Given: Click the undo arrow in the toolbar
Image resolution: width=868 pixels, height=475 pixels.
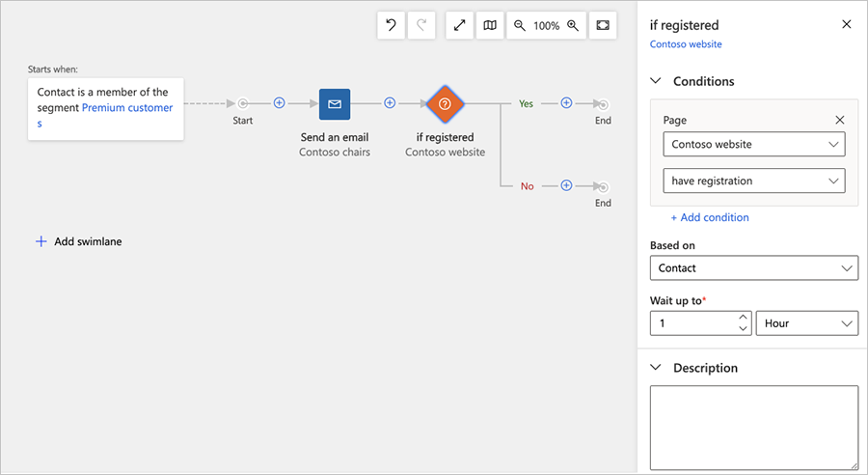Looking at the screenshot, I should (391, 26).
